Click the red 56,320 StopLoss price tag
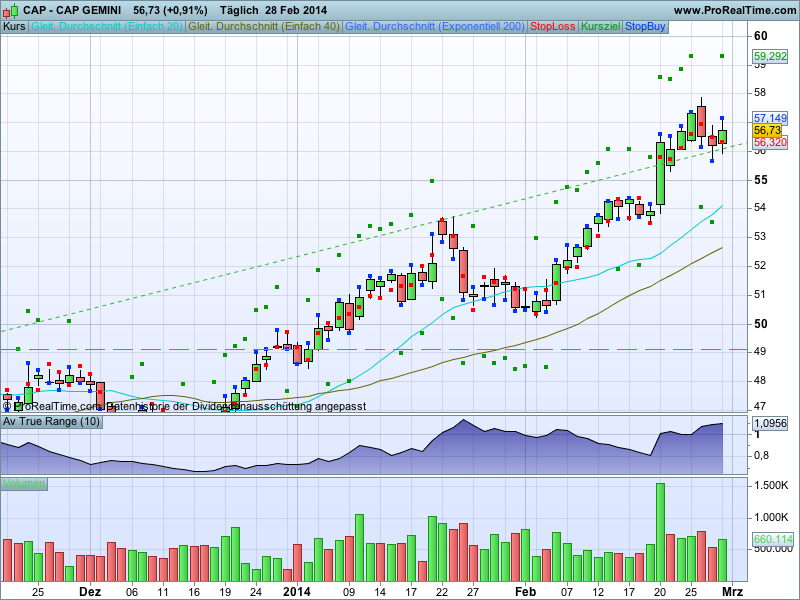The height and width of the screenshot is (600, 800). click(770, 142)
